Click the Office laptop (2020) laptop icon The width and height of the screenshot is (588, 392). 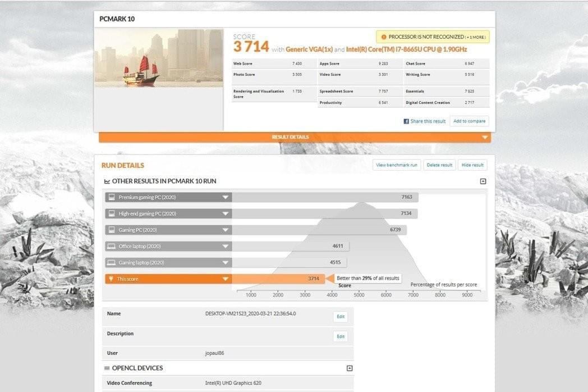point(112,247)
